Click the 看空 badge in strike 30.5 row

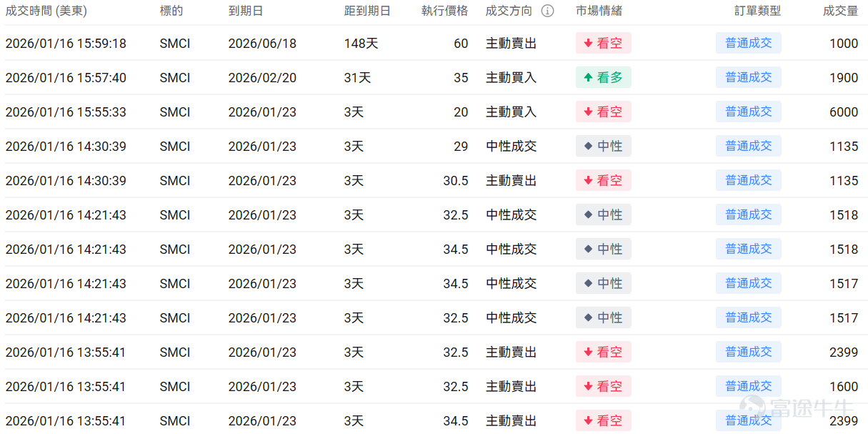[x=604, y=180]
